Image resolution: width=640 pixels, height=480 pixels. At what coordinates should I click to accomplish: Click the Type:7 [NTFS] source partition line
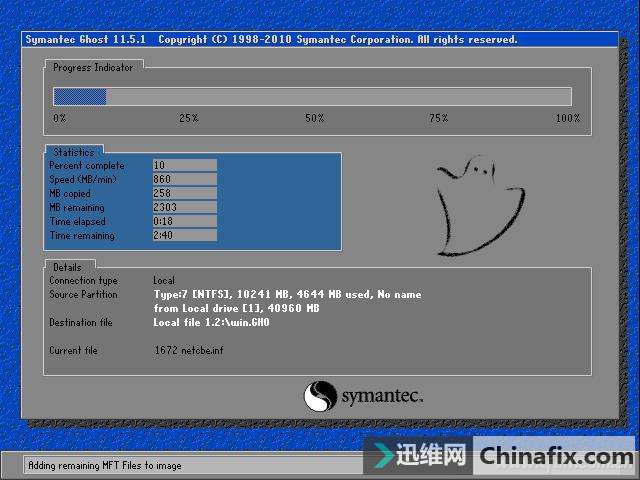tap(287, 294)
